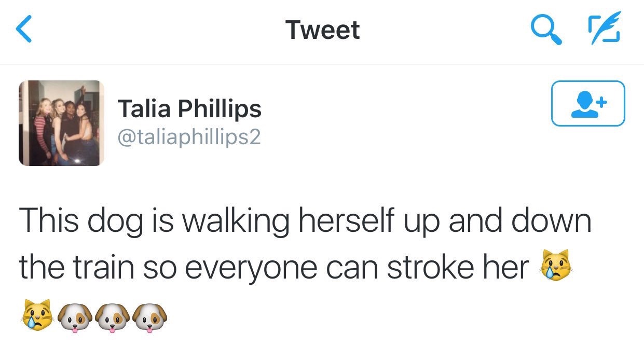The width and height of the screenshot is (644, 347).
Task: Compose a new tweet with the quill icon
Action: coord(604,30)
